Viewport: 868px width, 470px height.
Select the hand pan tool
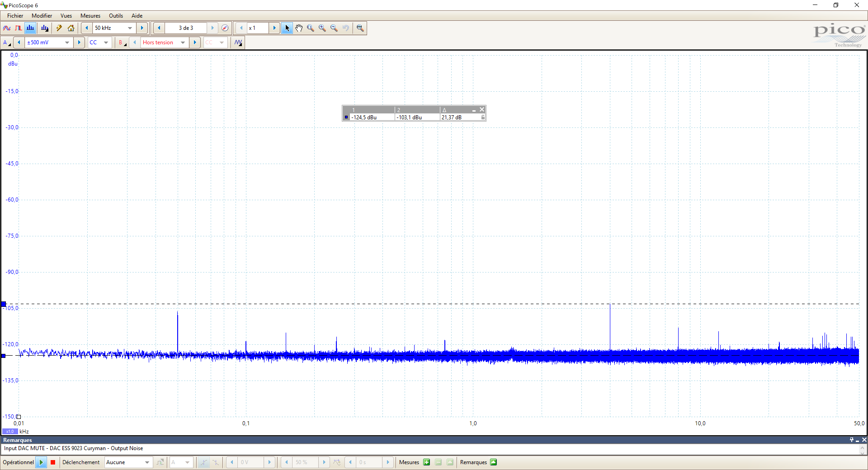click(299, 28)
